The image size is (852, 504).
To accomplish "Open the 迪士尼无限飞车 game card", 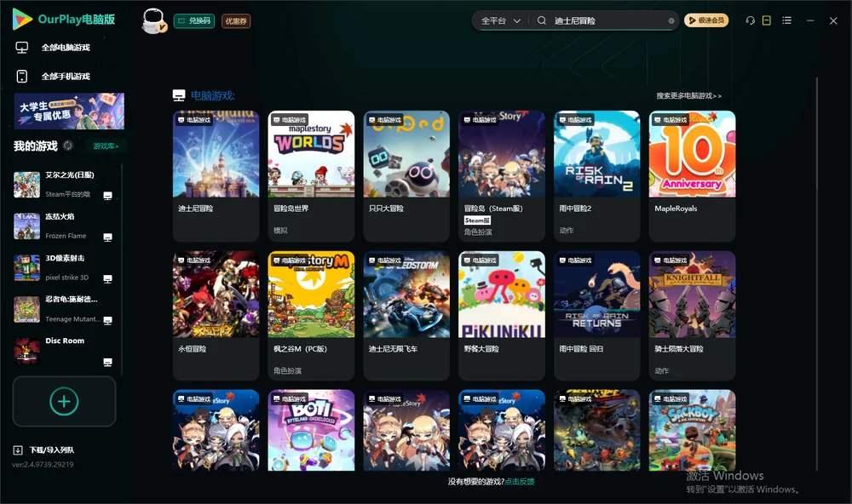I will pos(406,316).
